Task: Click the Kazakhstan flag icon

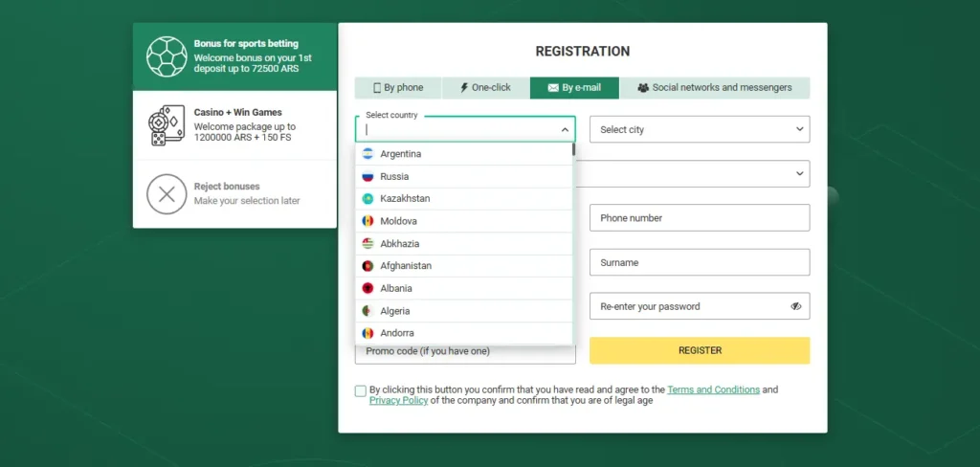Action: click(x=367, y=198)
